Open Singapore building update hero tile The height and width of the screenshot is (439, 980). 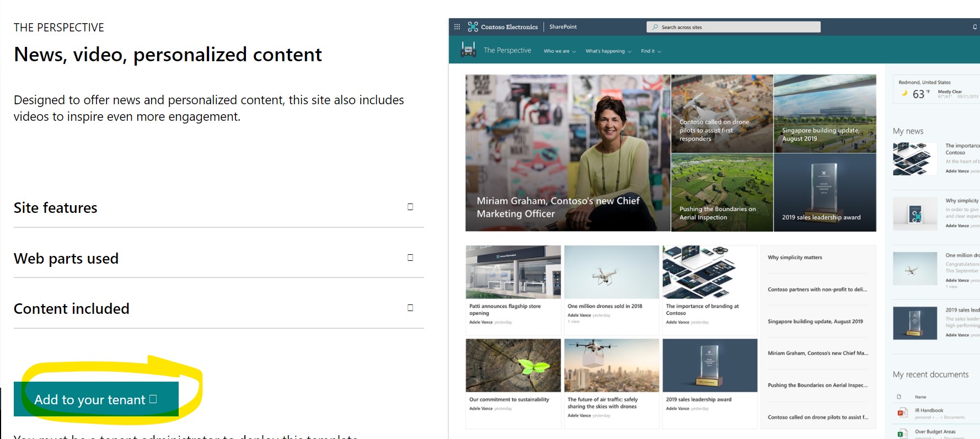coord(825,114)
